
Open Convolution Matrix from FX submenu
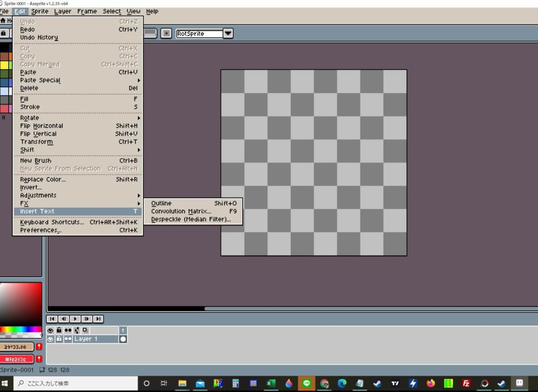point(181,211)
